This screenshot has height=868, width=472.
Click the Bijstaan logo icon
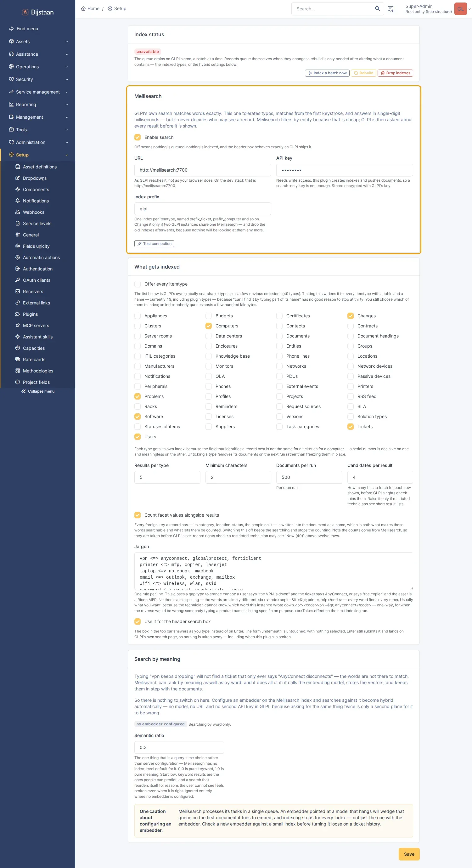[25, 12]
